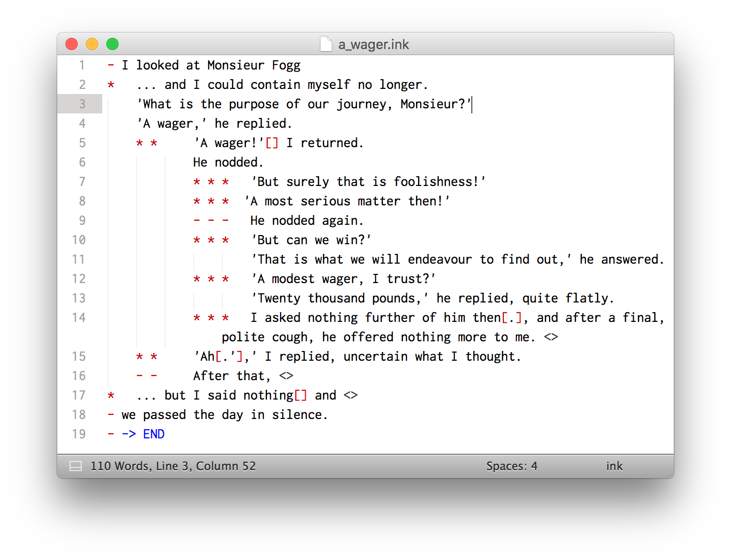Click the a_wager.ink title text
The height and width of the screenshot is (560, 731).
click(373, 44)
